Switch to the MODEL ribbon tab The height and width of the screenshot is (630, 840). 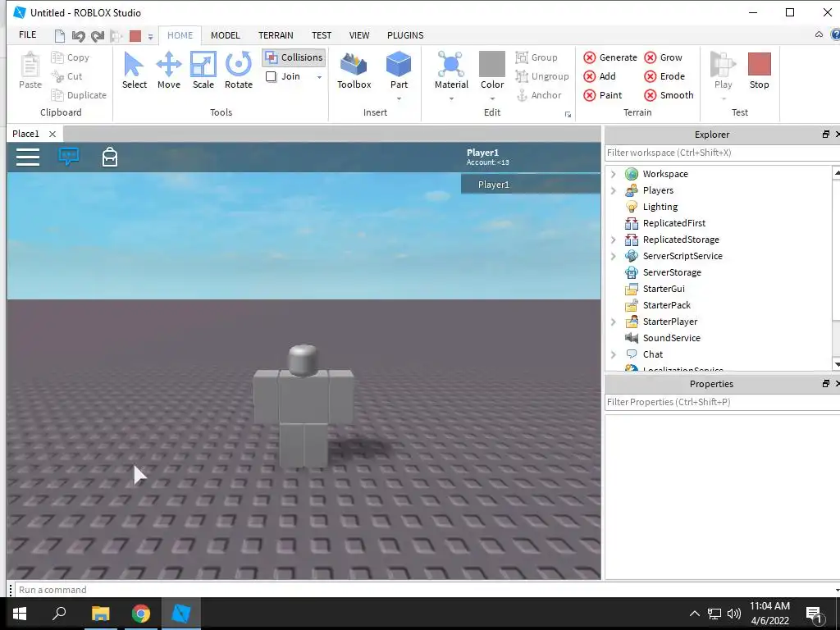[x=225, y=35]
